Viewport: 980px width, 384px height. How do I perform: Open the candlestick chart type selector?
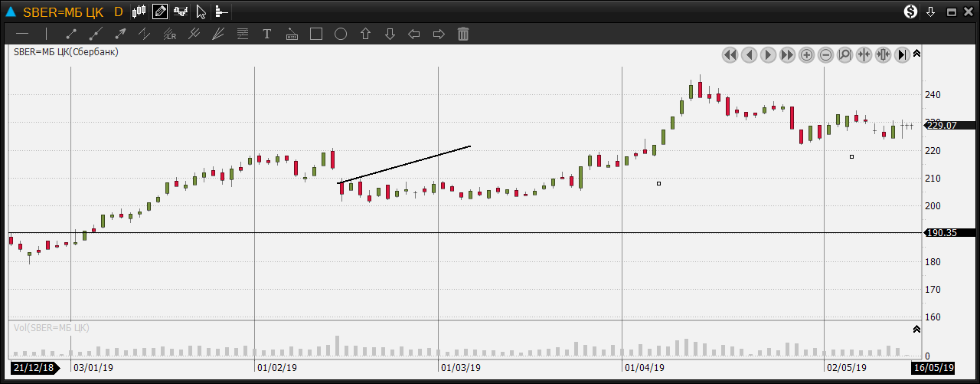(139, 11)
